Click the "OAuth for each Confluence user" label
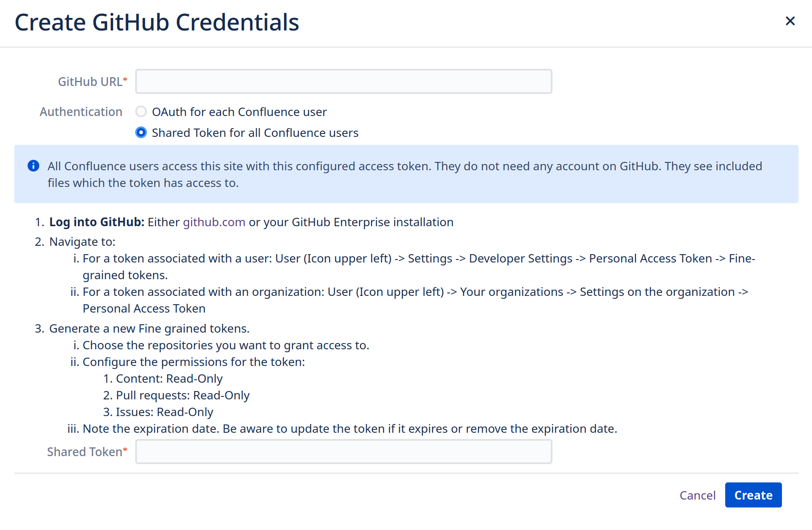The image size is (812, 530). point(239,112)
